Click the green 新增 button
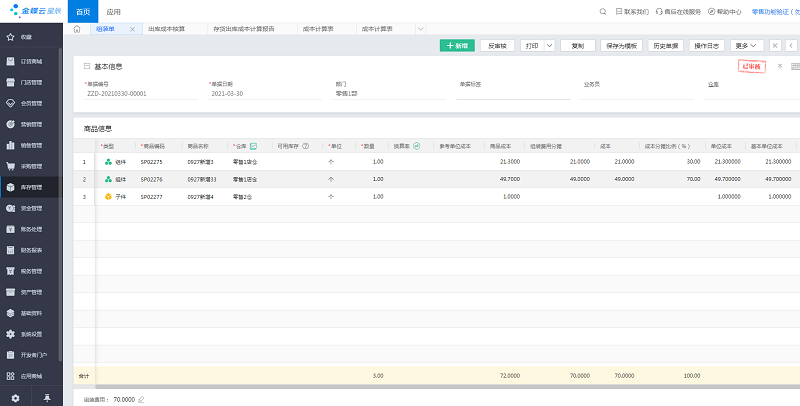The width and height of the screenshot is (800, 406). (x=457, y=46)
